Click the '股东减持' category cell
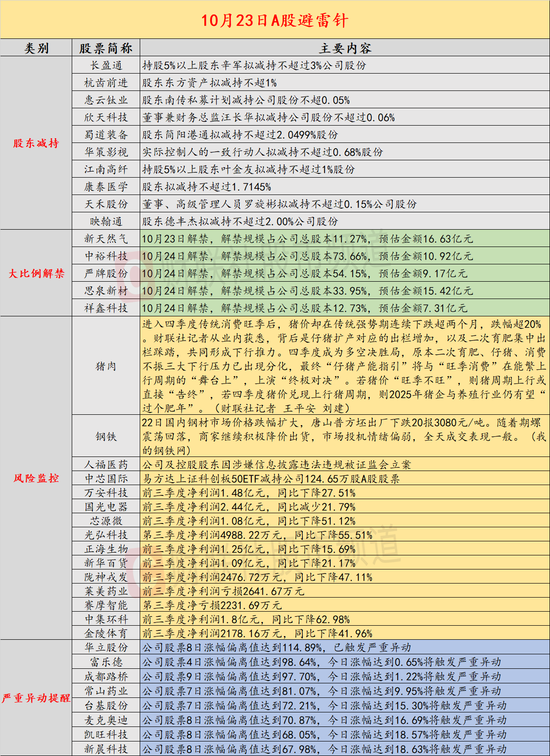Image resolution: width=550 pixels, height=756 pixels. click(36, 143)
